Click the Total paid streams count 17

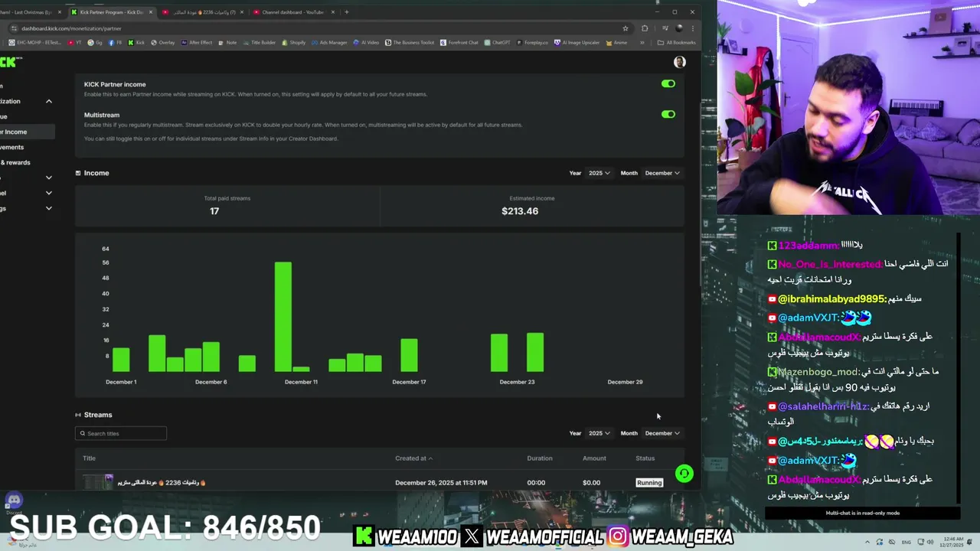click(214, 211)
